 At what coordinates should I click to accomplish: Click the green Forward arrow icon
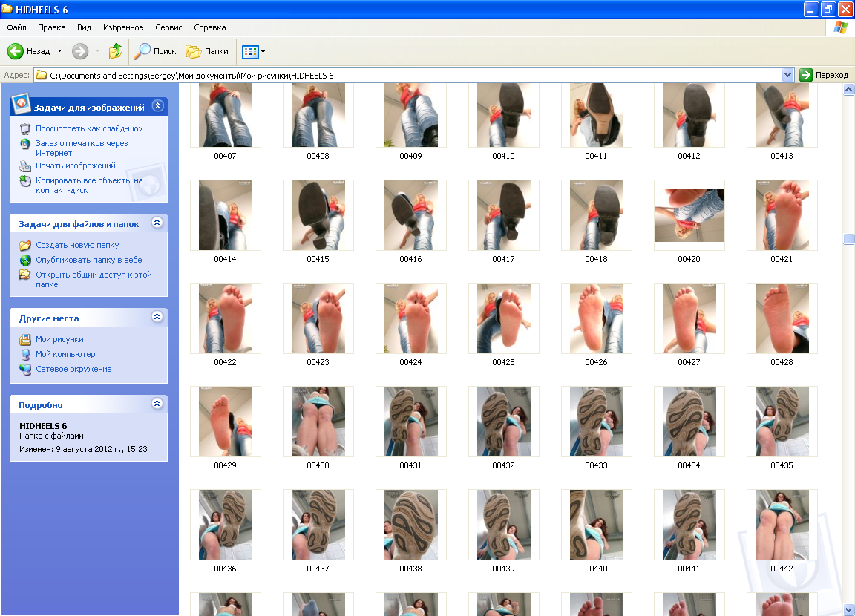[80, 51]
